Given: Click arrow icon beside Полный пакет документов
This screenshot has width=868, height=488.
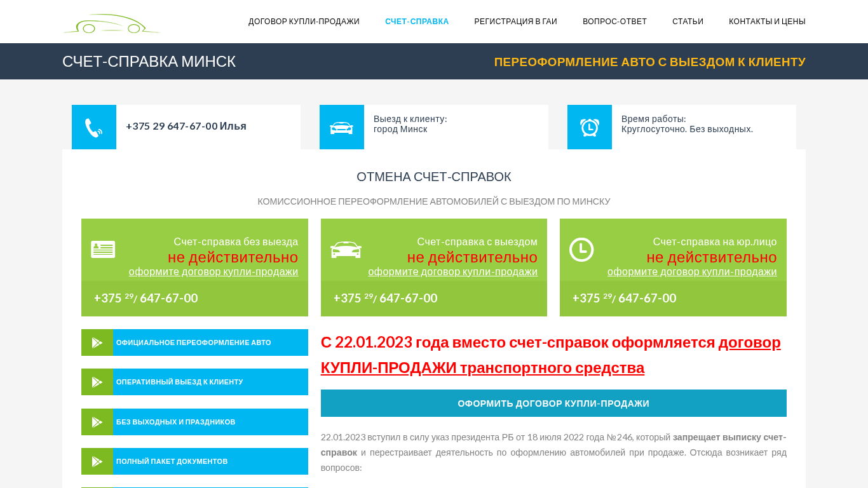Looking at the screenshot, I should 97,461.
